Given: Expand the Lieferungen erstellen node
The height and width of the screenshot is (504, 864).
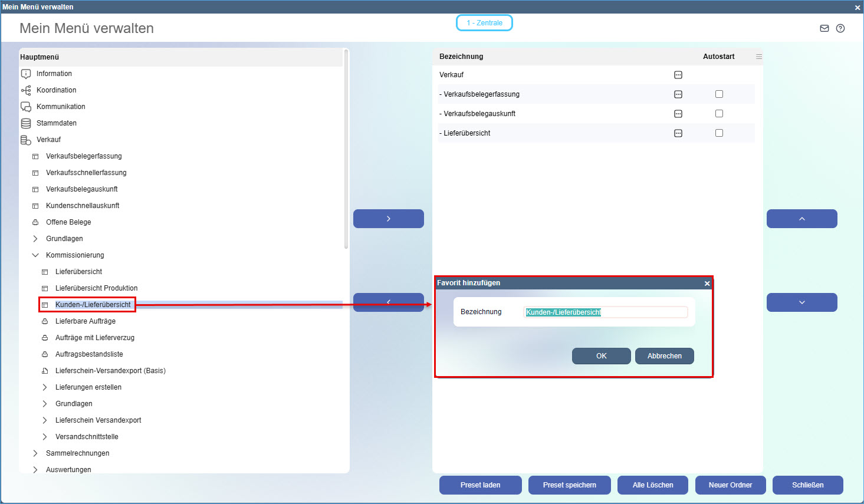Looking at the screenshot, I should [45, 387].
